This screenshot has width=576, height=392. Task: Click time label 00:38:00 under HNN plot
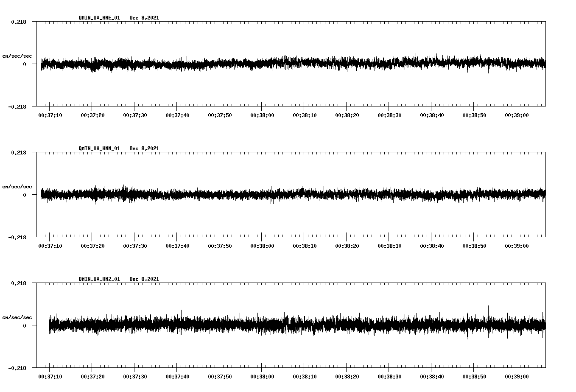tap(262, 246)
